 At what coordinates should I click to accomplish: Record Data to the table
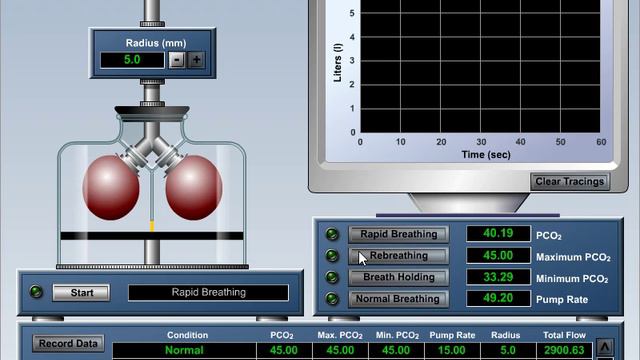(x=68, y=344)
